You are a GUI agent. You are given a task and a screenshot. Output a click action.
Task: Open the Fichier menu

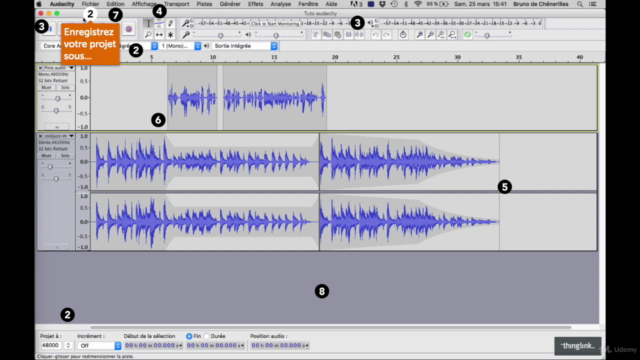point(90,4)
